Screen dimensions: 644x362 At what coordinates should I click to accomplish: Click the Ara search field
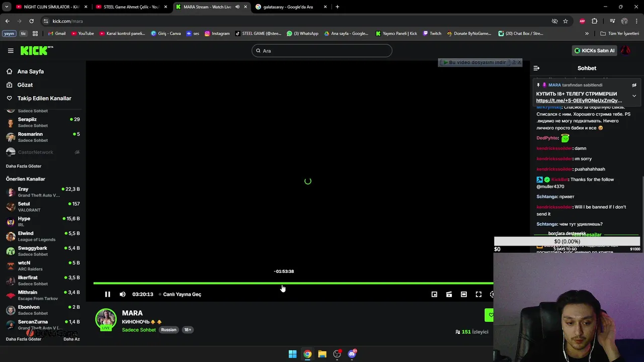(322, 50)
